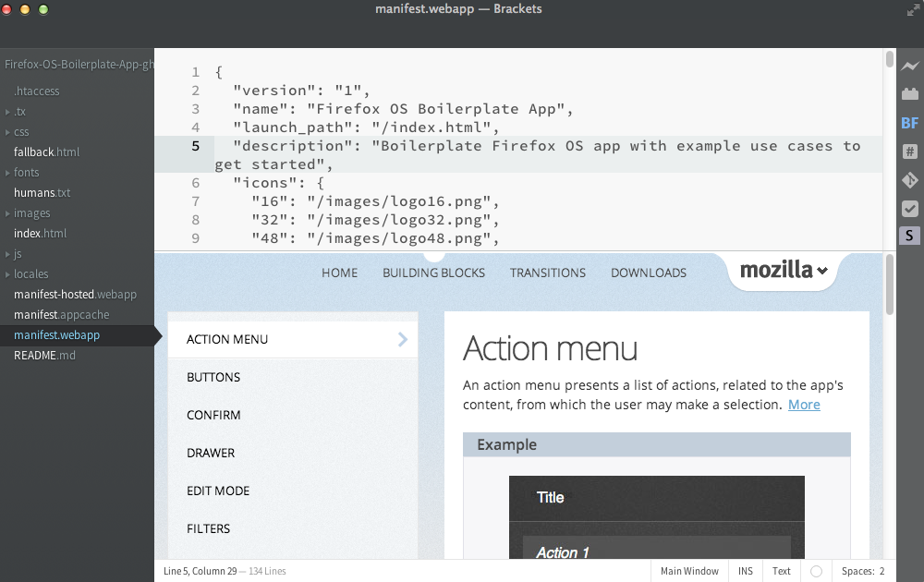
Task: Click the Title bar in example preview
Action: click(656, 498)
